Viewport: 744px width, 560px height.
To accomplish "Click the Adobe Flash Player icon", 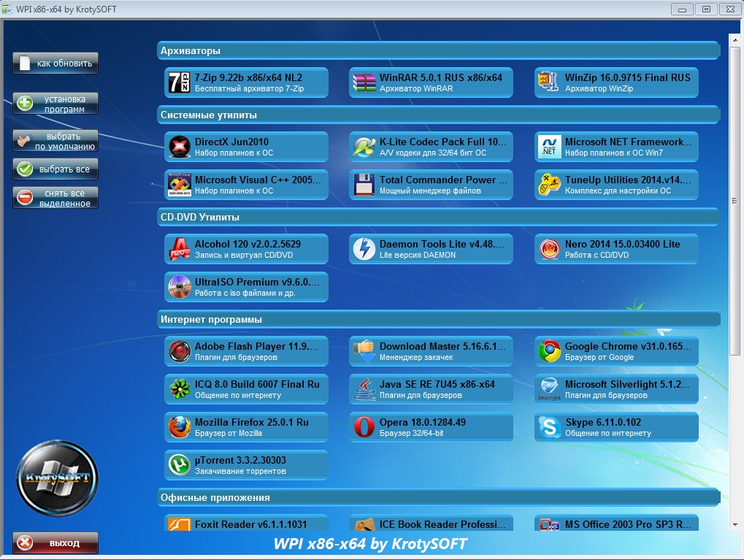I will coord(180,351).
